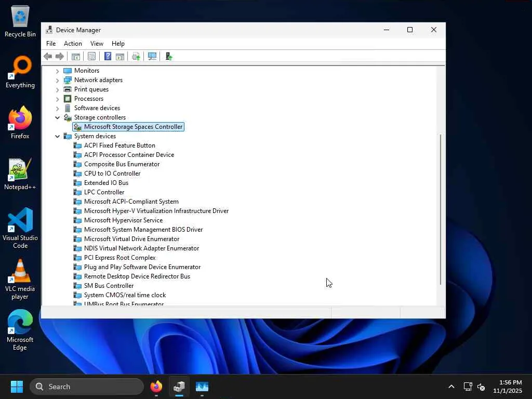This screenshot has width=532, height=399.
Task: Click the Back arrow toolbar icon
Action: pos(48,56)
